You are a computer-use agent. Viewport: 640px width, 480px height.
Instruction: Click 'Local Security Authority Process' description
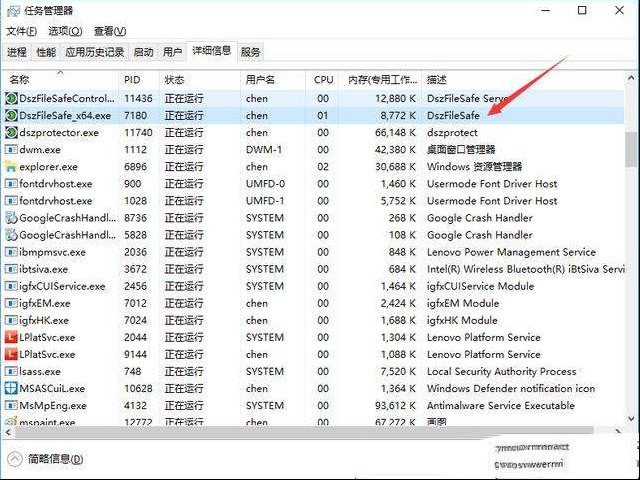click(502, 372)
